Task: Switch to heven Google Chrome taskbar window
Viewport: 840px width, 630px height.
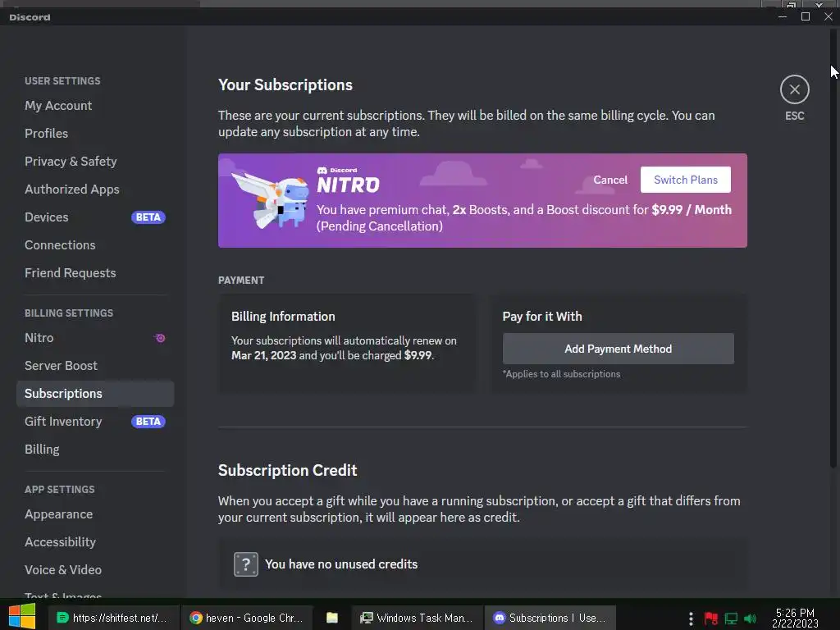Action: coord(246,618)
